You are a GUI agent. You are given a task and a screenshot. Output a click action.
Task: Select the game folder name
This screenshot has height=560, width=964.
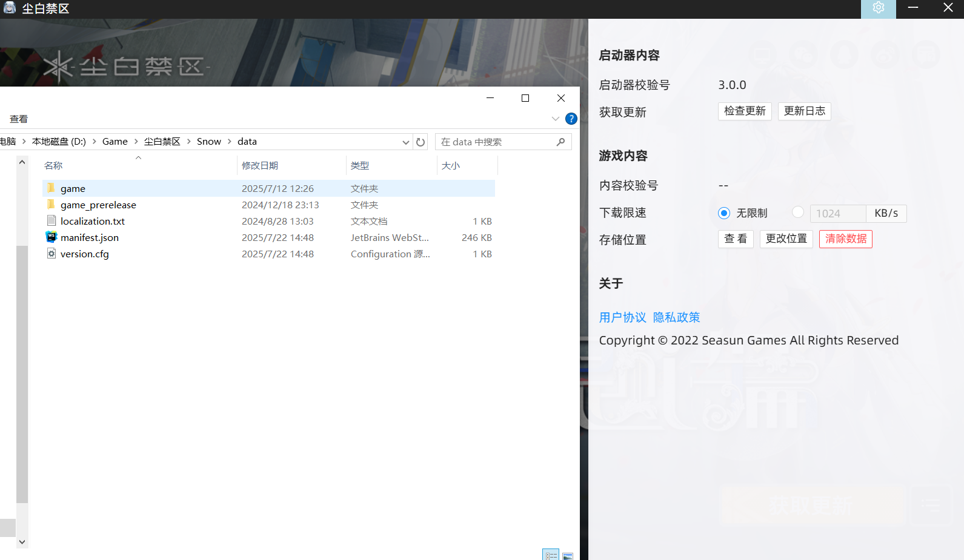tap(73, 189)
